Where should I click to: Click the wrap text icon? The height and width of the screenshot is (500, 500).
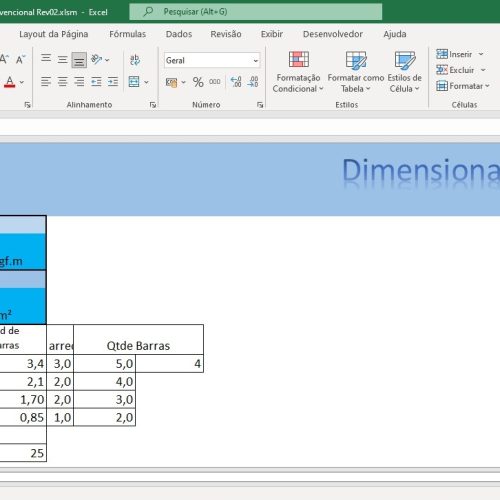tap(135, 60)
